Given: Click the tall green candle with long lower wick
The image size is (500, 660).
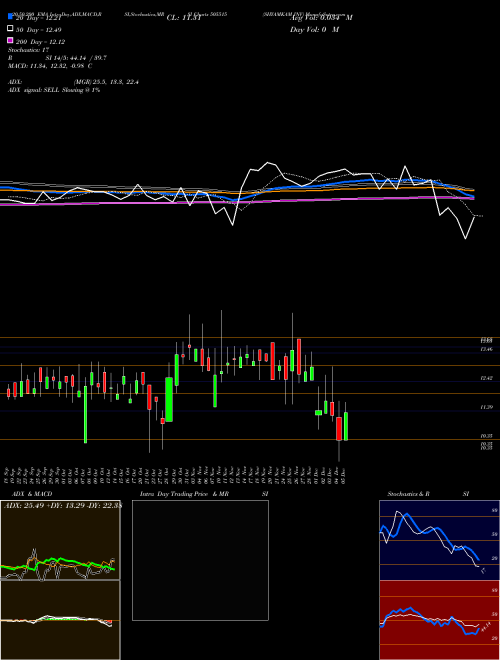Looking at the screenshot, I should coord(85,414).
